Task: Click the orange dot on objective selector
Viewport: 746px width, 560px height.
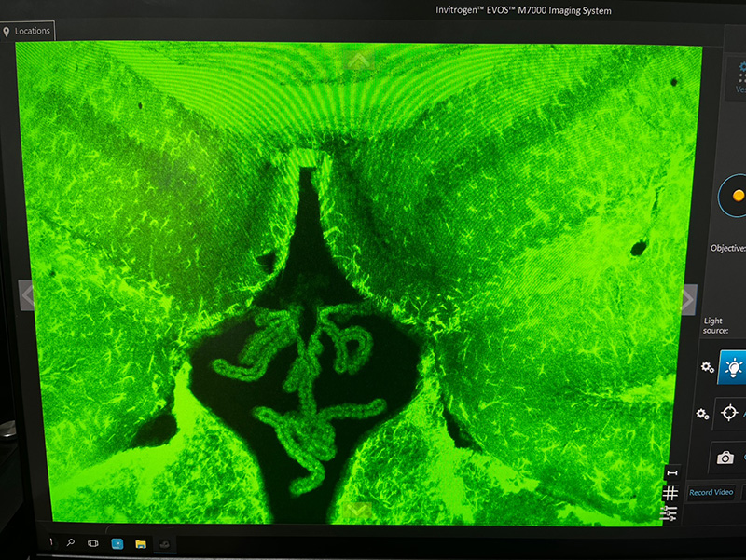Action: (739, 196)
